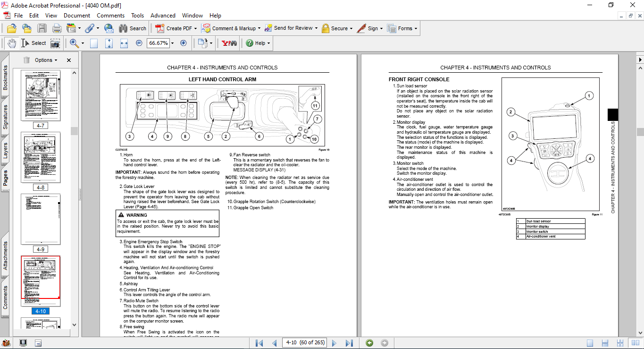The width and height of the screenshot is (644, 349).
Task: Print the document using the printer icon
Action: coord(57,28)
